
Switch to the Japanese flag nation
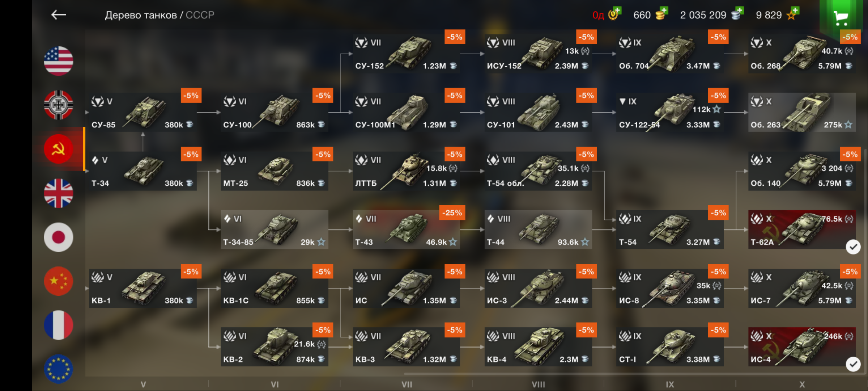pyautogui.click(x=59, y=237)
